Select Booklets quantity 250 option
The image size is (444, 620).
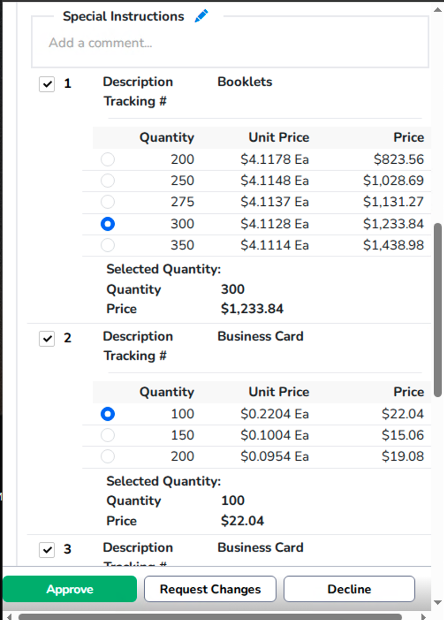tap(108, 181)
